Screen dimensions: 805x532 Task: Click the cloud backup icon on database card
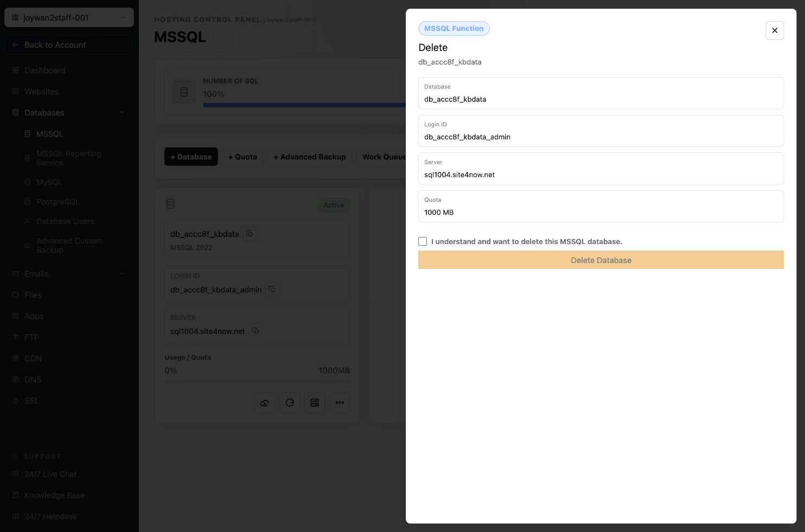coord(265,402)
